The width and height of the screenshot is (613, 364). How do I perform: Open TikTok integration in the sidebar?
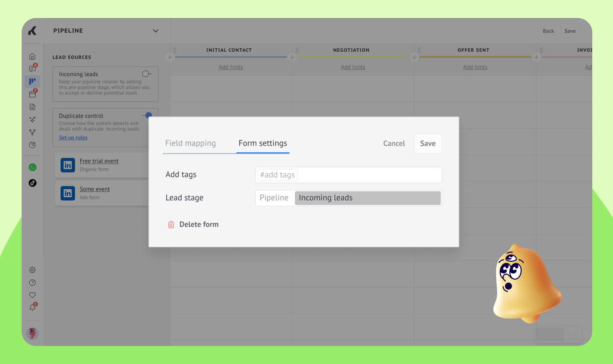[x=32, y=183]
